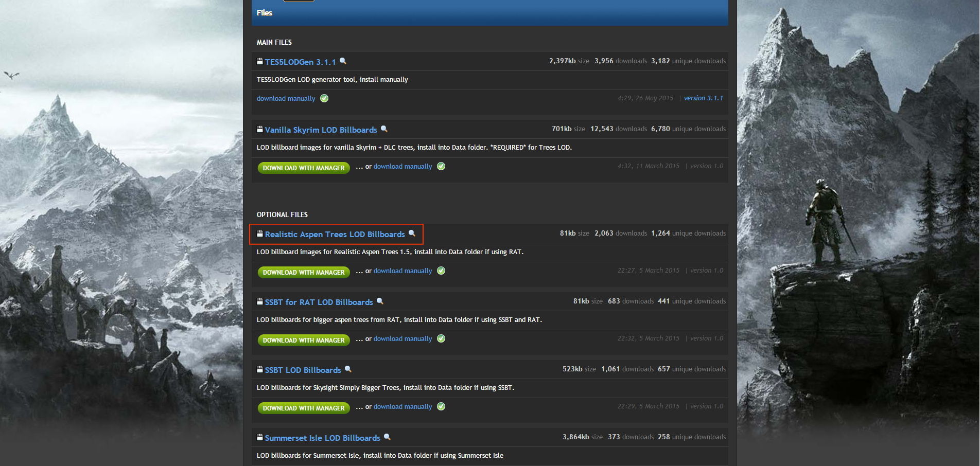Open the SSBT LOD Billboards title link
This screenshot has width=980, height=466.
coord(303,370)
